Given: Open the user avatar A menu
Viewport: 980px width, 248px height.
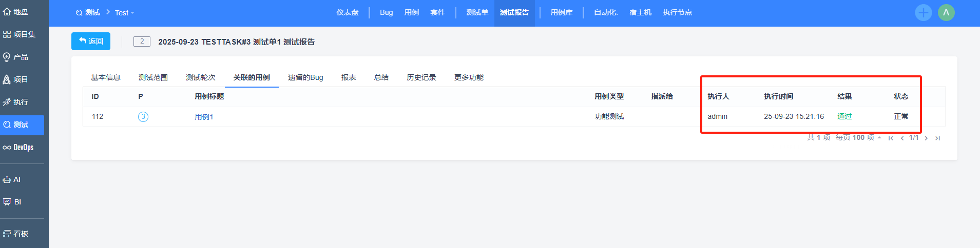Looking at the screenshot, I should click(946, 13).
